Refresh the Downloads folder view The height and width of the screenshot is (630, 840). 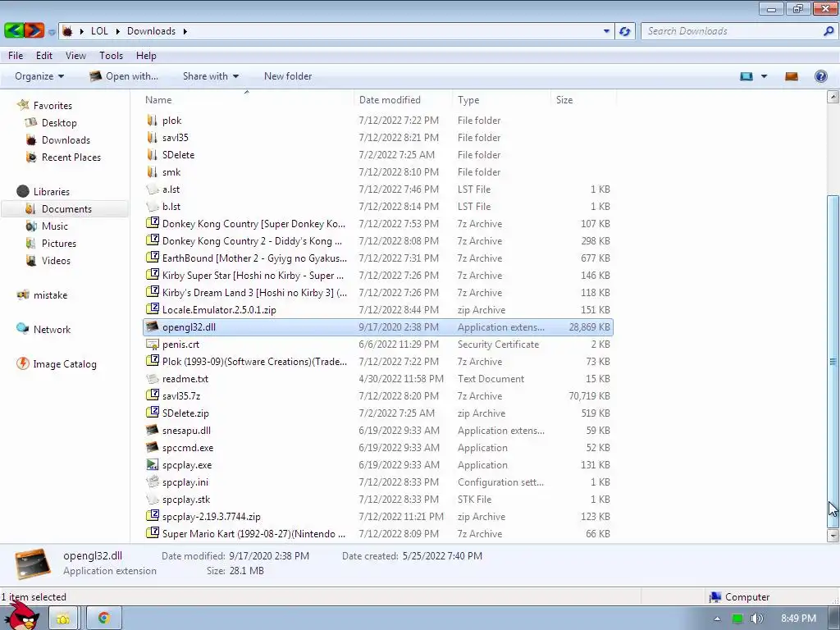(624, 31)
